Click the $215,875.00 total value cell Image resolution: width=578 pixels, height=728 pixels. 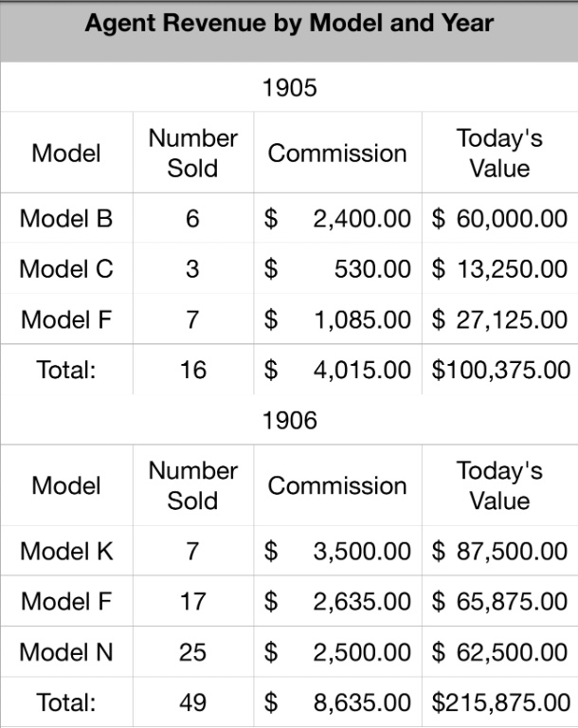point(500,702)
